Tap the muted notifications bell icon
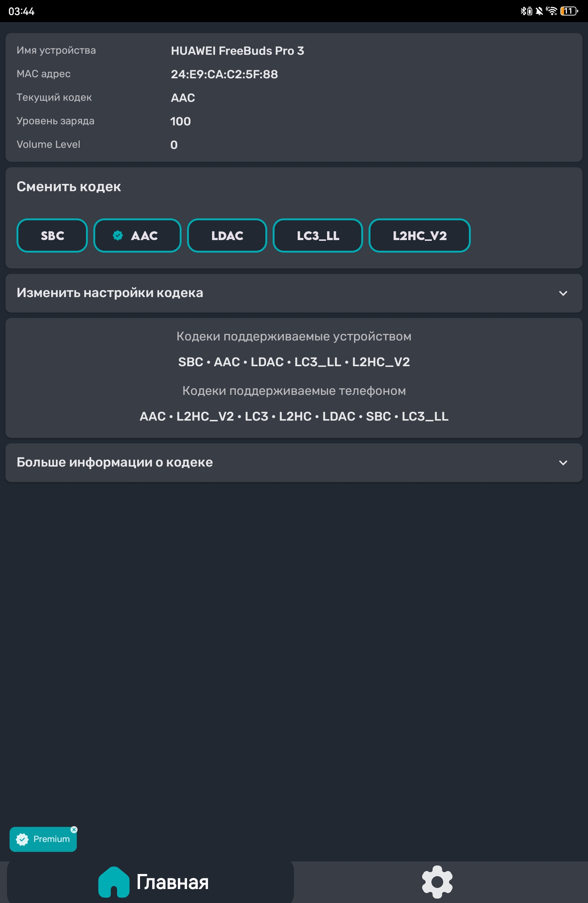 click(539, 11)
